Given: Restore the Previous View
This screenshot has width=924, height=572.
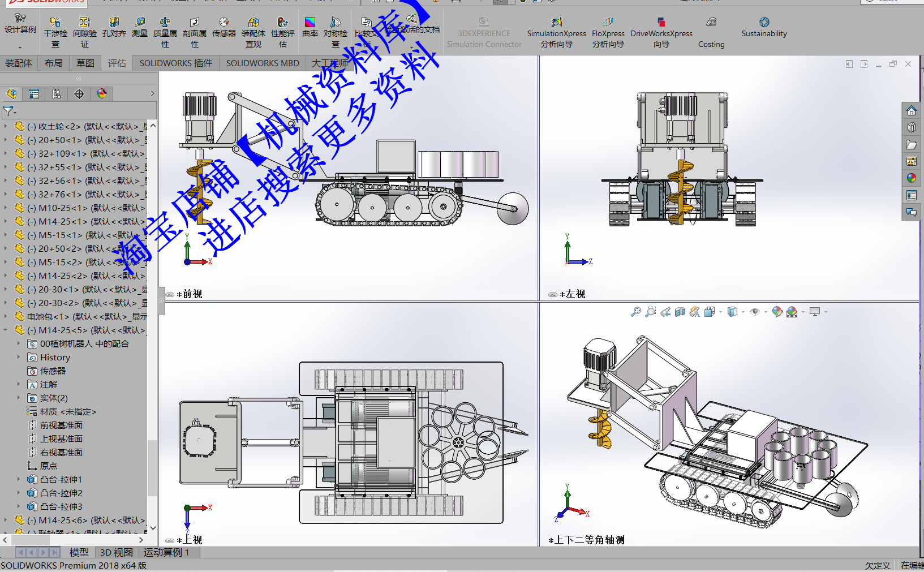Looking at the screenshot, I should 665,312.
